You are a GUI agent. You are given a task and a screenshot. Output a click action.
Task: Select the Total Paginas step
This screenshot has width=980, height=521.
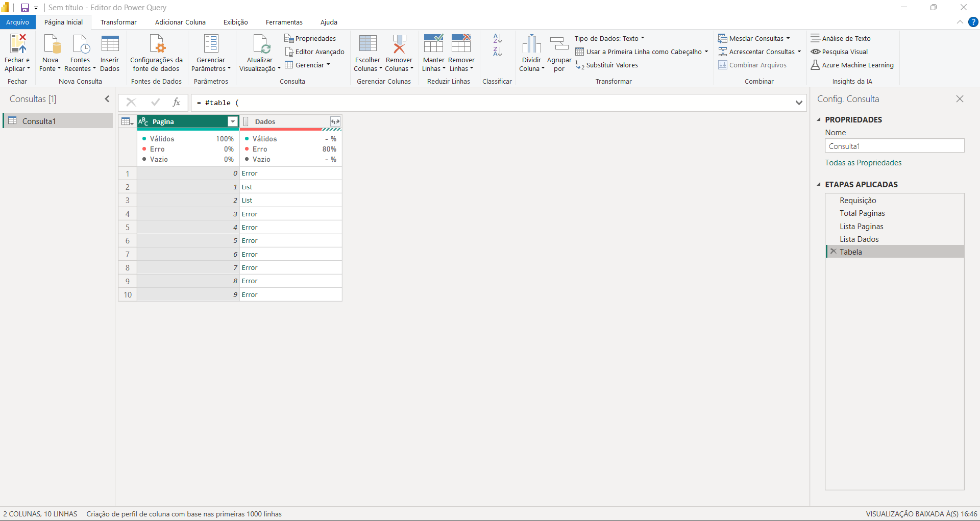(x=895, y=213)
